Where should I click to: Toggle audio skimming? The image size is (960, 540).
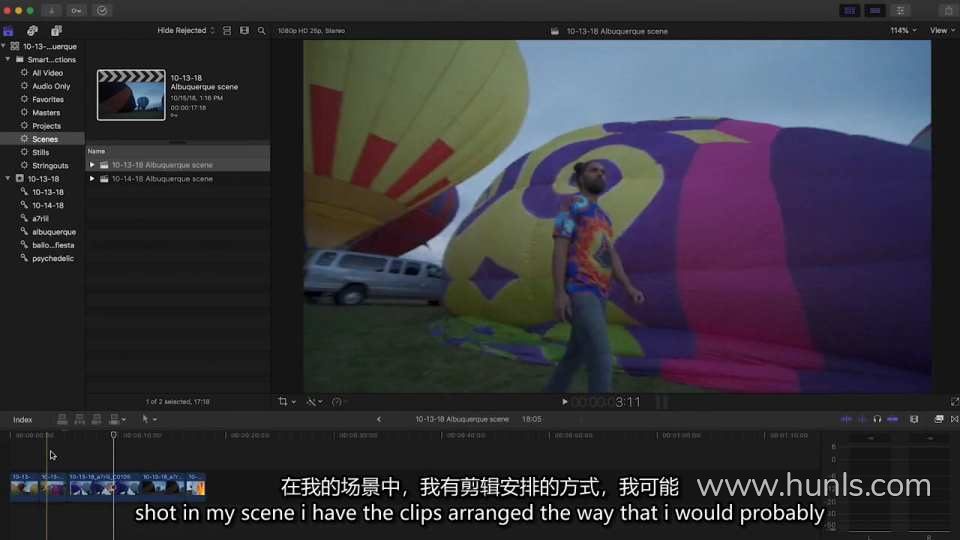(862, 419)
